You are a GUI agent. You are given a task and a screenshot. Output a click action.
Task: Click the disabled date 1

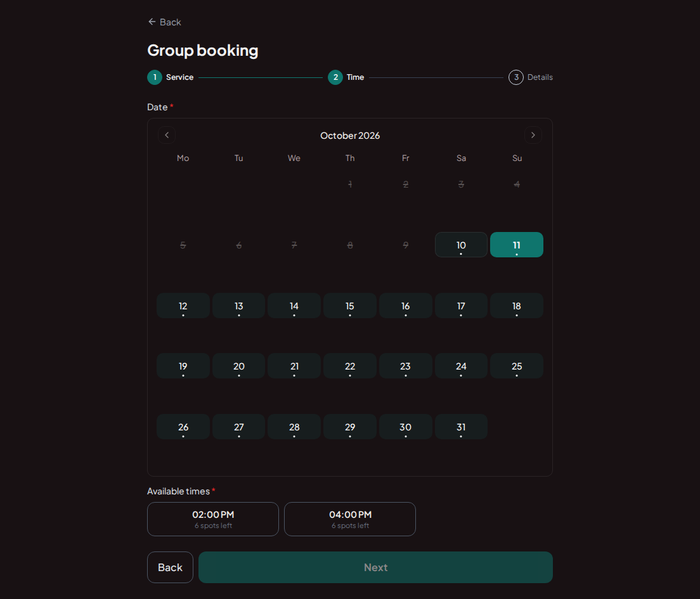(x=350, y=184)
